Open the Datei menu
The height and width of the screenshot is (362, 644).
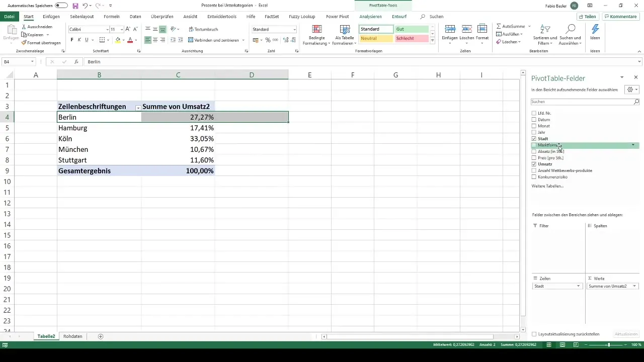9,17
